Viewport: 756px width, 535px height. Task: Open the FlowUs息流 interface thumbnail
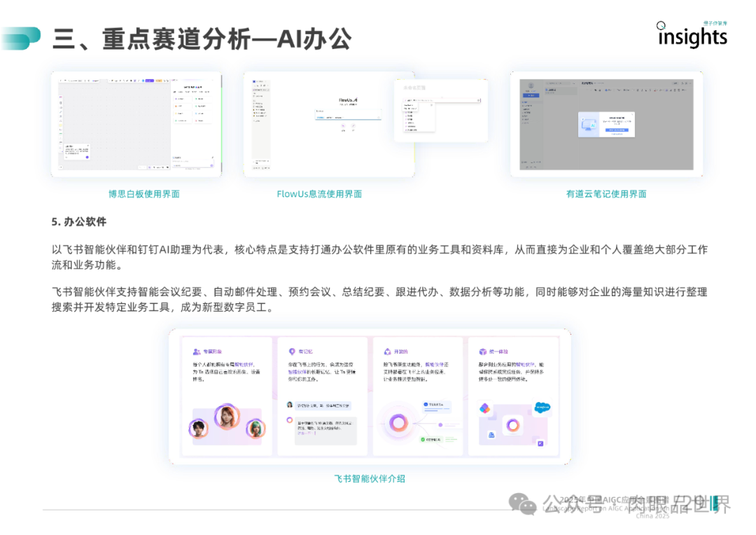(x=329, y=124)
